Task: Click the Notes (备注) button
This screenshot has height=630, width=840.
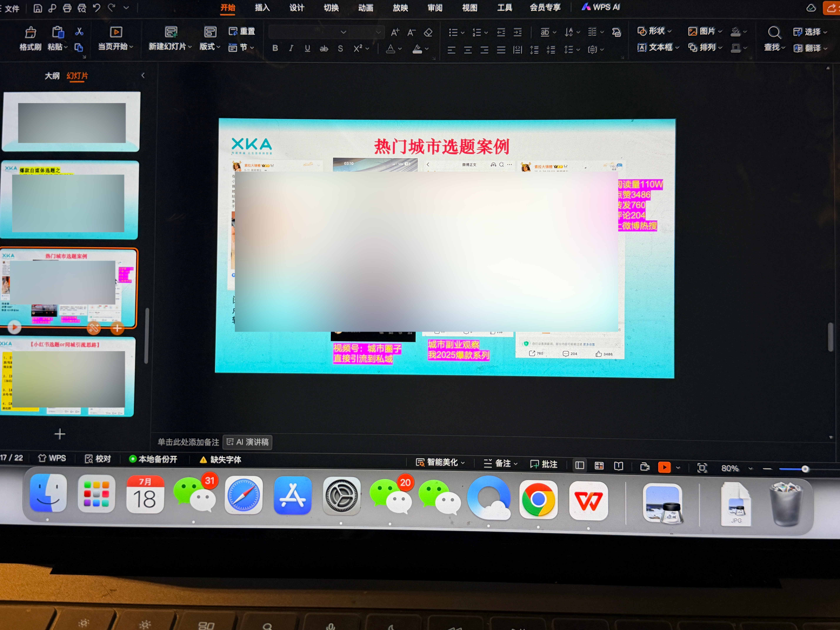Action: [500, 463]
